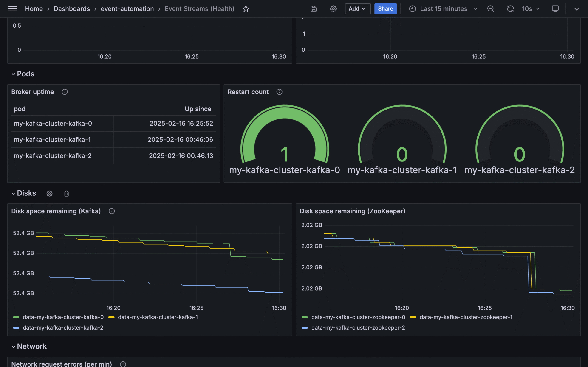Toggle data-my-kafka-cluster-kafka-0 series in legend
Viewport: 588px width, 367px height.
point(63,317)
